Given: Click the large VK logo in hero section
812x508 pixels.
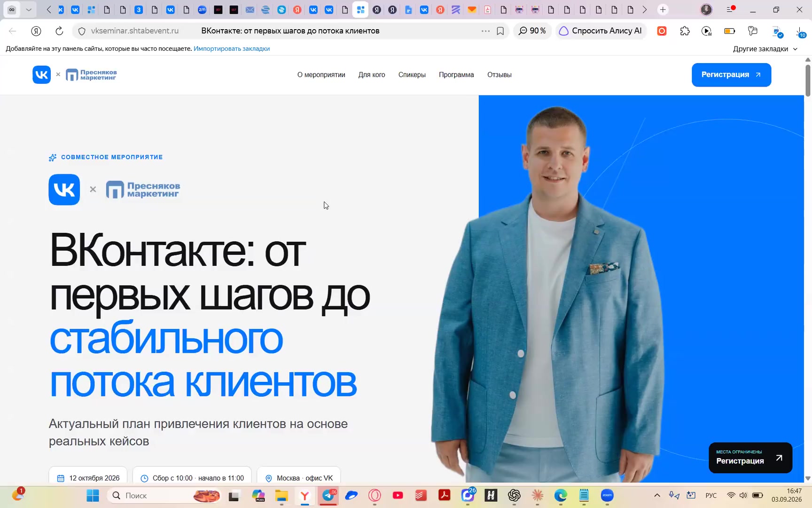Looking at the screenshot, I should pos(64,190).
